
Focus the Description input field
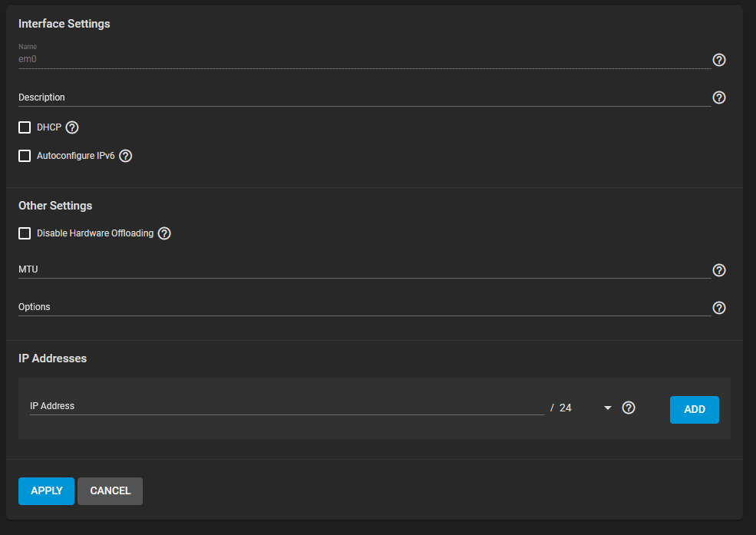pyautogui.click(x=364, y=97)
